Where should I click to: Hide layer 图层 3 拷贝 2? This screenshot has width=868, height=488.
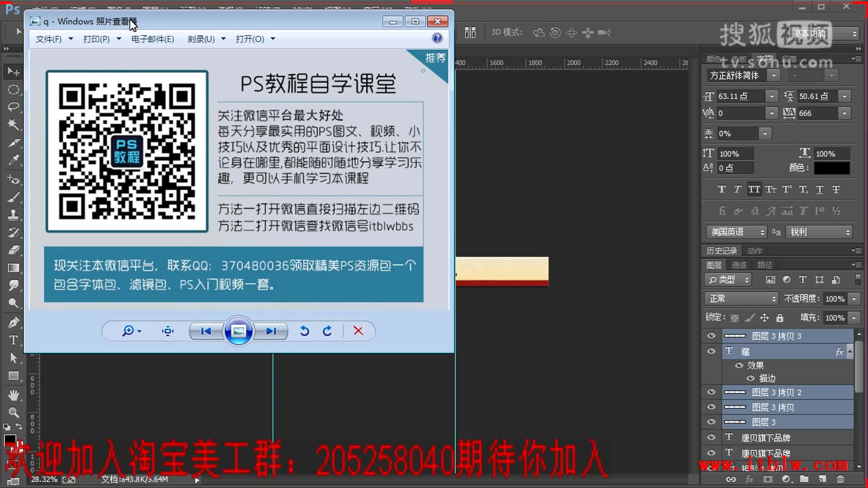point(711,392)
